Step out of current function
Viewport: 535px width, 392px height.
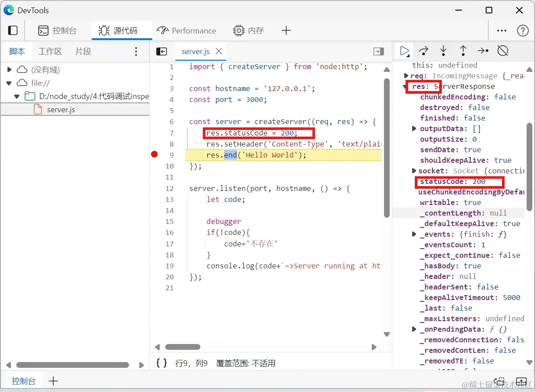pos(463,51)
